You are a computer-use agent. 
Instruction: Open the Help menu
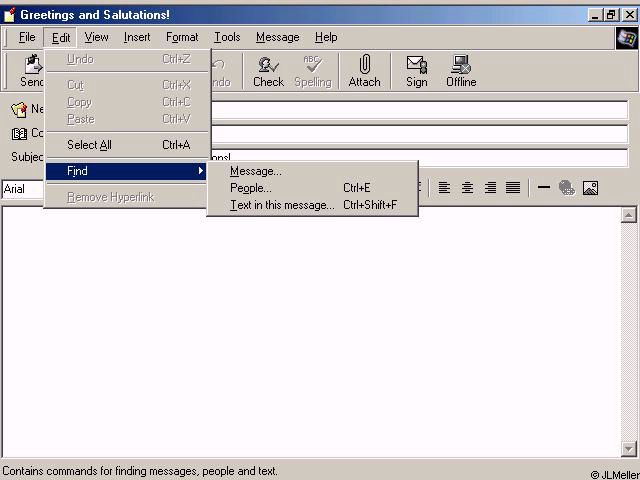[326, 37]
